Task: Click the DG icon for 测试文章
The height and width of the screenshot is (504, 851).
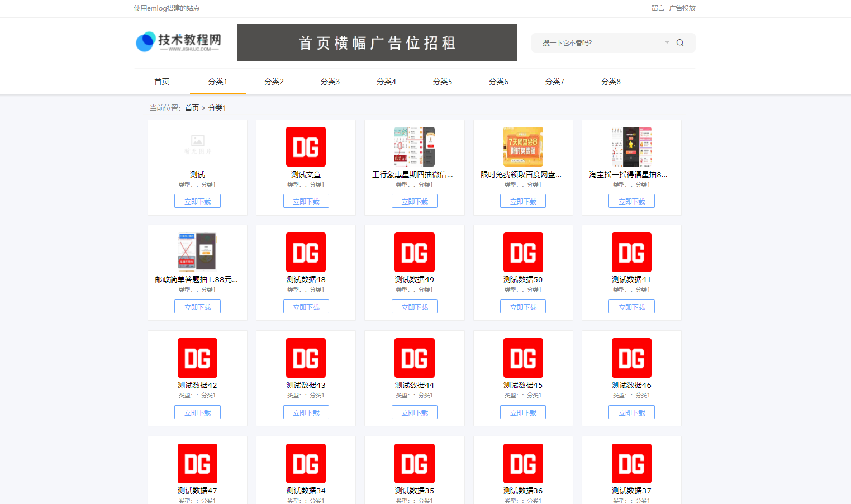Action: pos(306,146)
